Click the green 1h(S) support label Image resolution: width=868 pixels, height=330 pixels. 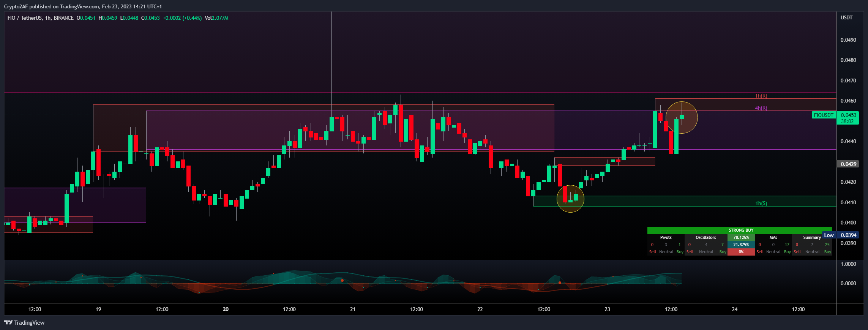pos(761,203)
